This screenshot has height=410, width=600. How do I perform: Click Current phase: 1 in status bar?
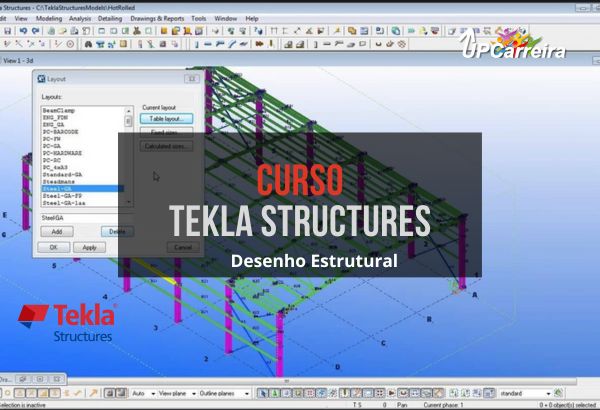(443, 405)
